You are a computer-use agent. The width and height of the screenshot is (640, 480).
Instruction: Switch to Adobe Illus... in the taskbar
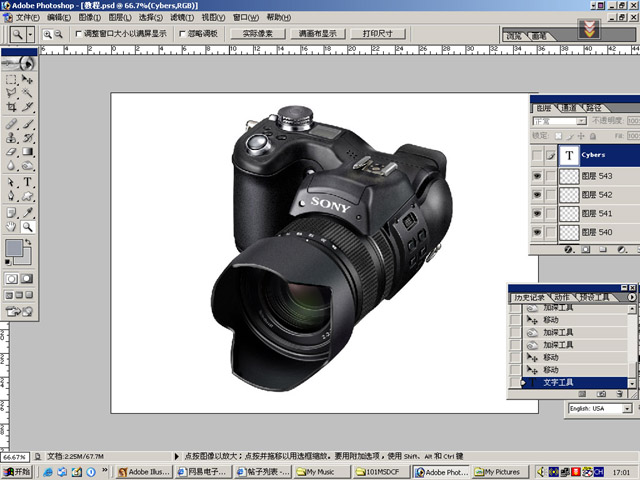144,472
